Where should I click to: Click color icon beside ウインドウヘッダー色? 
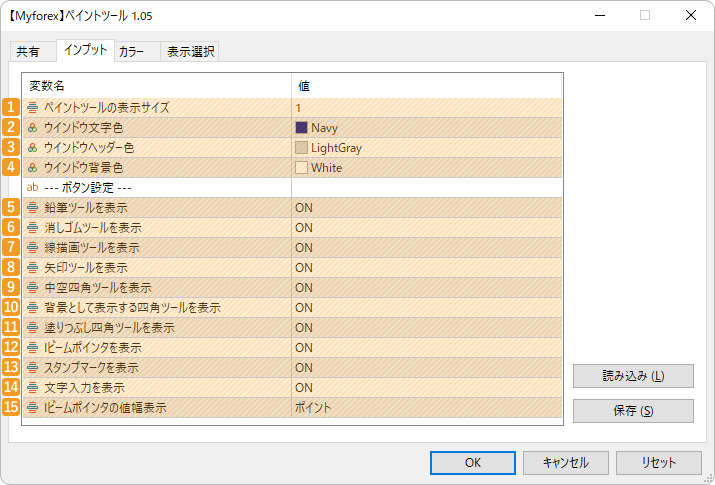pos(32,148)
